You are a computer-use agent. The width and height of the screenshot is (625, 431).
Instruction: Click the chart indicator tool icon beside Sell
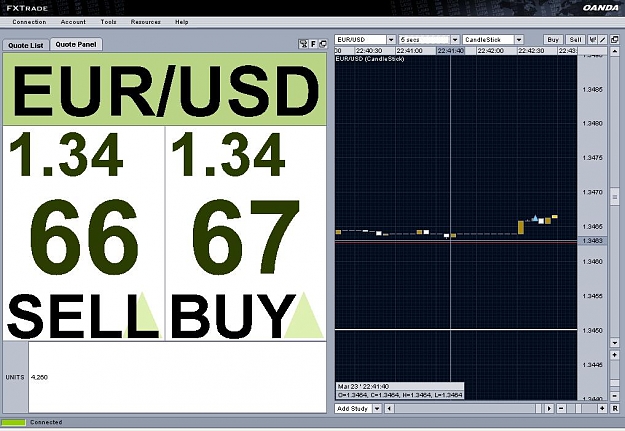coord(593,39)
